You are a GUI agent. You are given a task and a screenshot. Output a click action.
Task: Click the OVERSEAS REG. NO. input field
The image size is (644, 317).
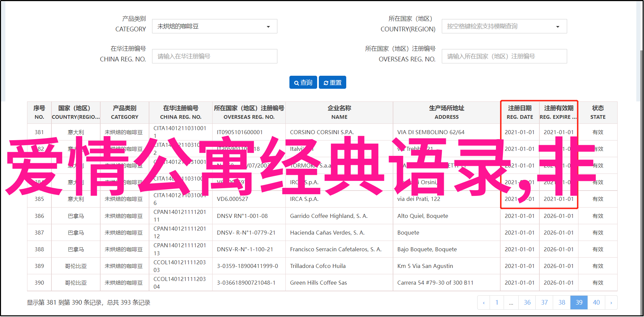coord(504,56)
